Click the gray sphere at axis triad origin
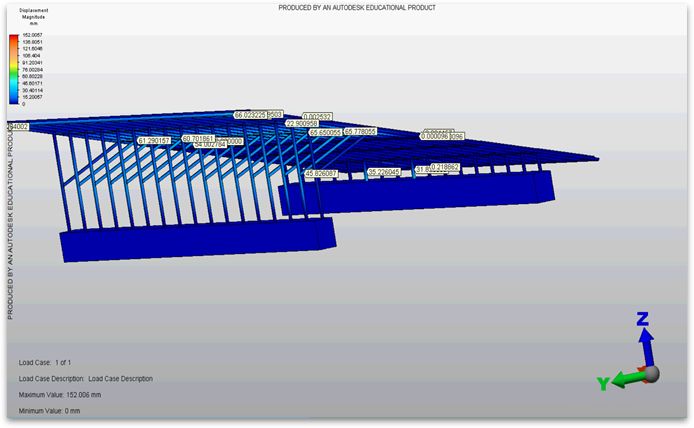This screenshot has width=694, height=428. point(651,374)
